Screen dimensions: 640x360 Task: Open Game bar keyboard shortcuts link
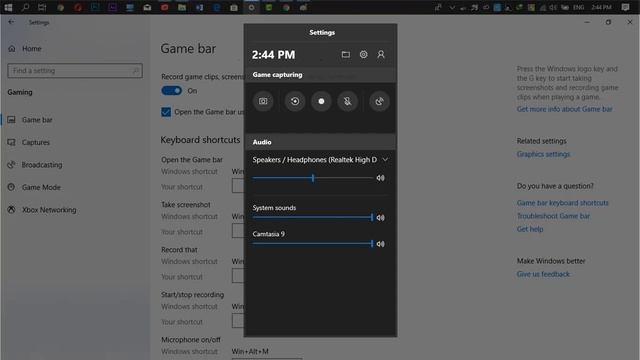pos(562,203)
